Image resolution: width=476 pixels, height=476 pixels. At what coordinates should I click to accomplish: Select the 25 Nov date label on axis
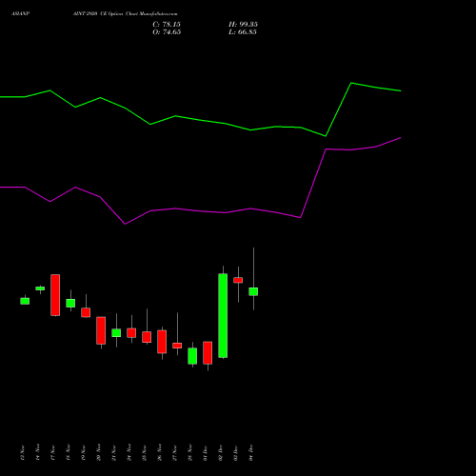pos(145,452)
